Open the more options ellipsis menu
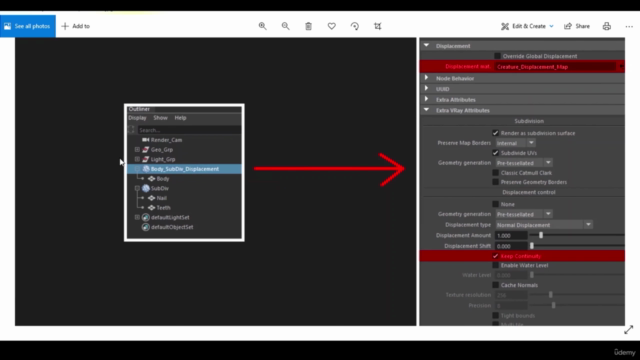Viewport: 640px width, 360px height. 629,26
